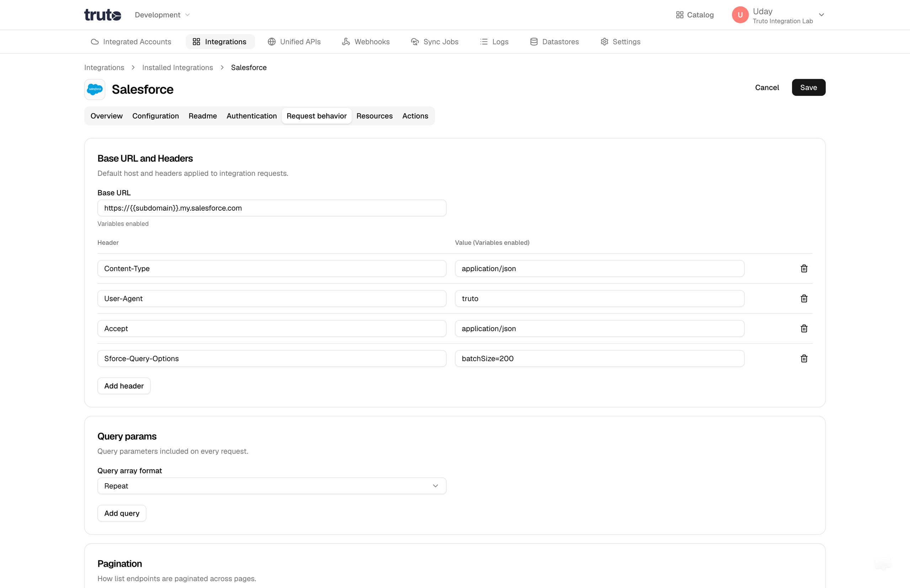Screen dimensions: 910x588
Task: Edit the Sforce-Query-Options header name field
Action: tap(272, 359)
